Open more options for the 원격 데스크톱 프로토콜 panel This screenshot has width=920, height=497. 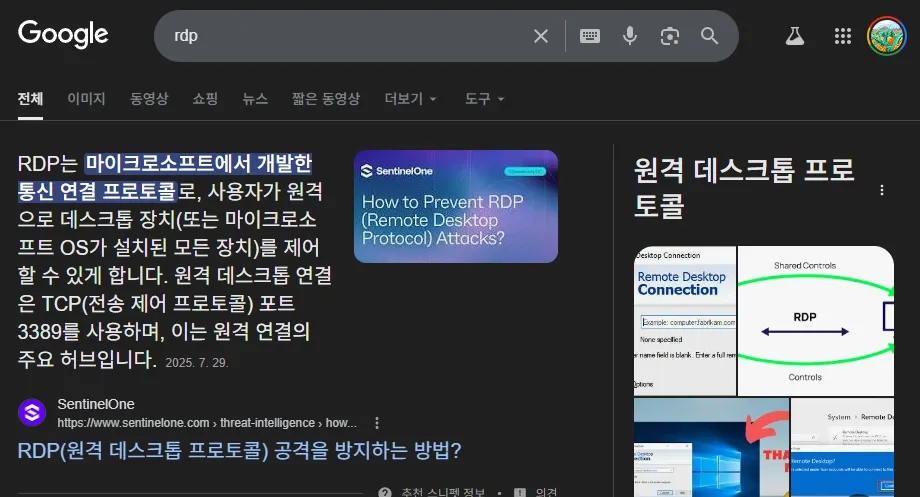(x=881, y=190)
